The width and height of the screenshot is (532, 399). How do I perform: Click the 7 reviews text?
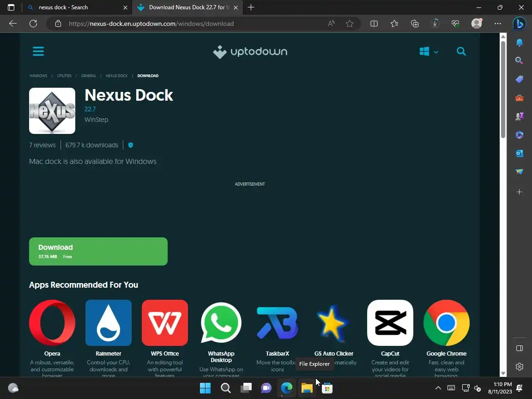(x=42, y=145)
